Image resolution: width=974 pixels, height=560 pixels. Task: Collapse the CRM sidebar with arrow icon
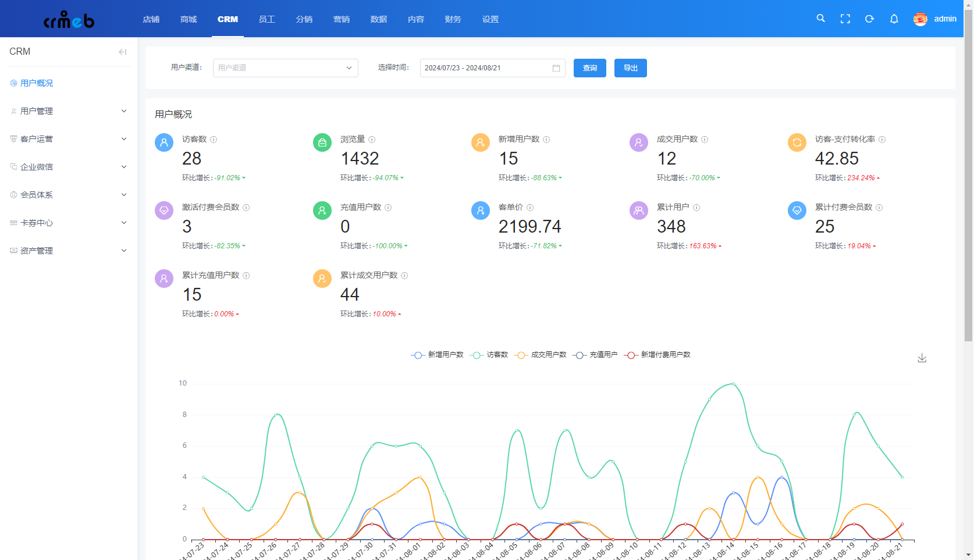[122, 52]
